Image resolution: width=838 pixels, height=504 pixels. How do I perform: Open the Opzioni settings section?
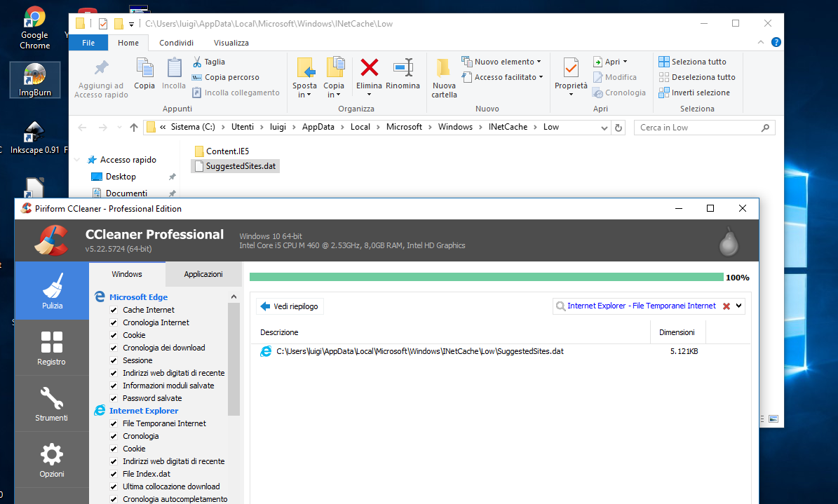[x=52, y=460]
